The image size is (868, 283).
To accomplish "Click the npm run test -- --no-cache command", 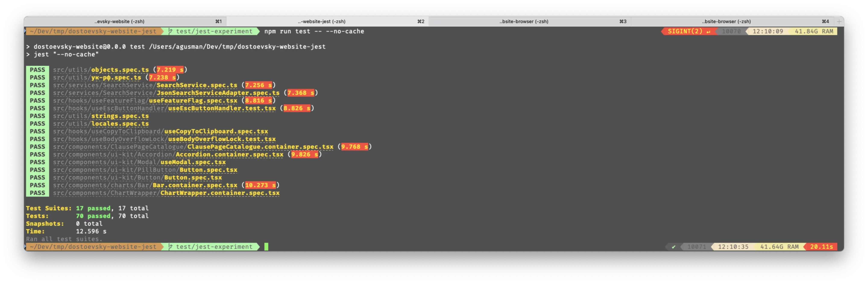I will (x=314, y=31).
